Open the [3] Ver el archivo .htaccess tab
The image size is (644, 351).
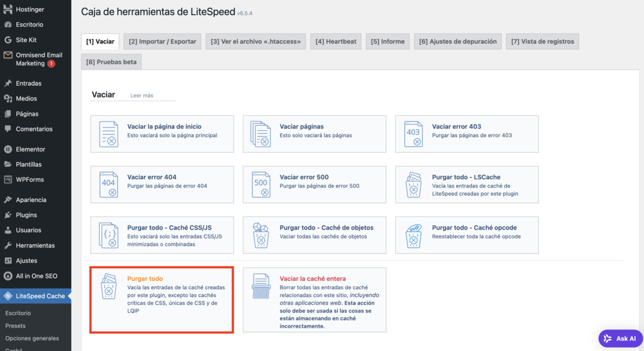[255, 42]
